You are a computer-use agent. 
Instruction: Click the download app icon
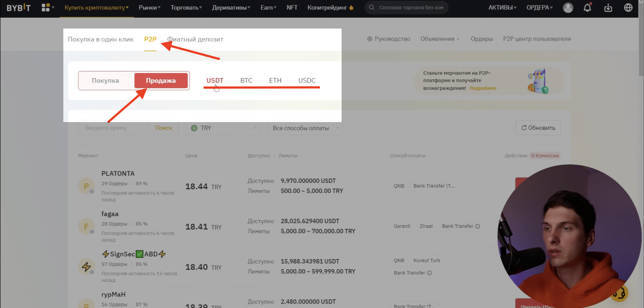[608, 8]
